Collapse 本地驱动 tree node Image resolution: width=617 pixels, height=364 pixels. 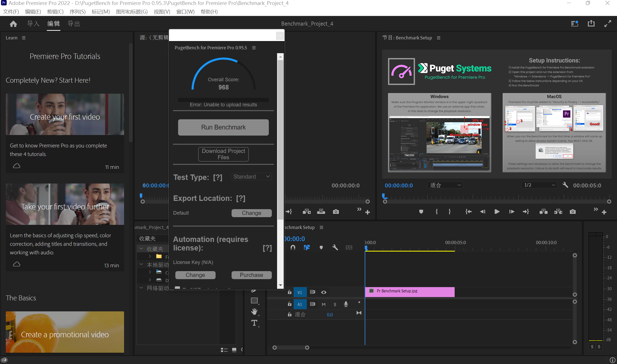tap(141, 265)
